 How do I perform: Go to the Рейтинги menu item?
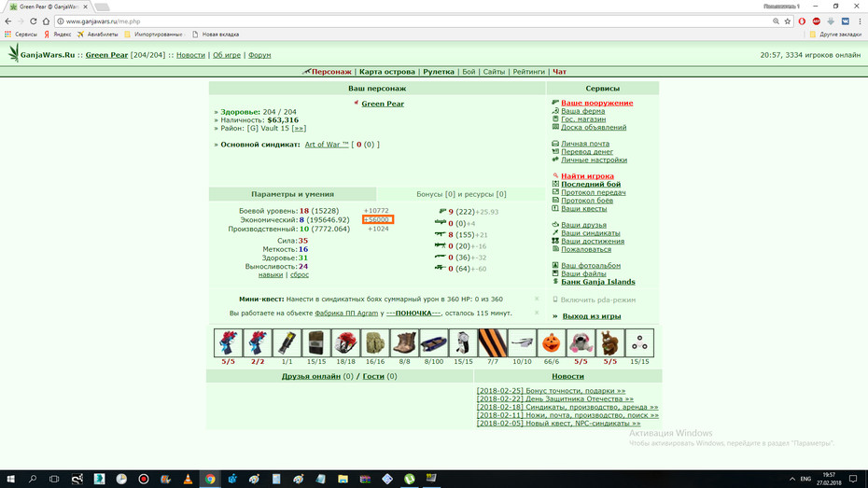pyautogui.click(x=528, y=71)
